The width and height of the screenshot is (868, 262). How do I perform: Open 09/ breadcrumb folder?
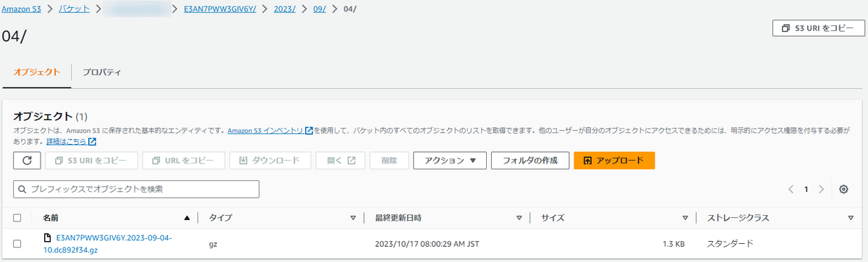319,9
